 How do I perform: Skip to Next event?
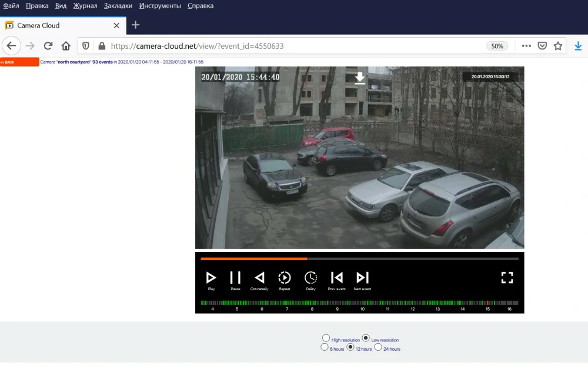[x=362, y=278]
